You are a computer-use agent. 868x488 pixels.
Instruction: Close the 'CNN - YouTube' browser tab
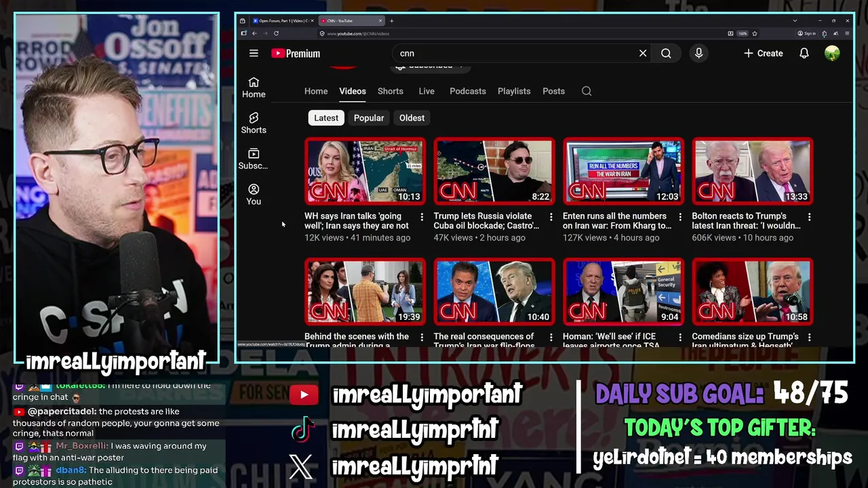(x=381, y=21)
